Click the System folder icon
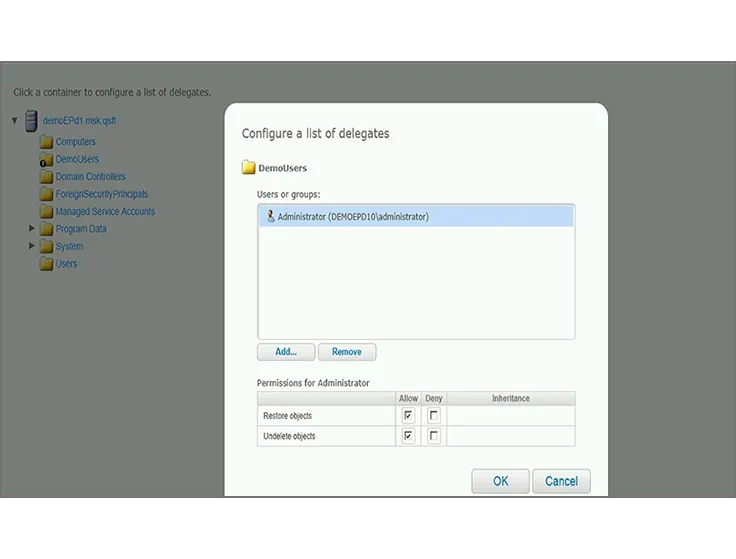Screen dimensions: 736x559 [x=46, y=246]
